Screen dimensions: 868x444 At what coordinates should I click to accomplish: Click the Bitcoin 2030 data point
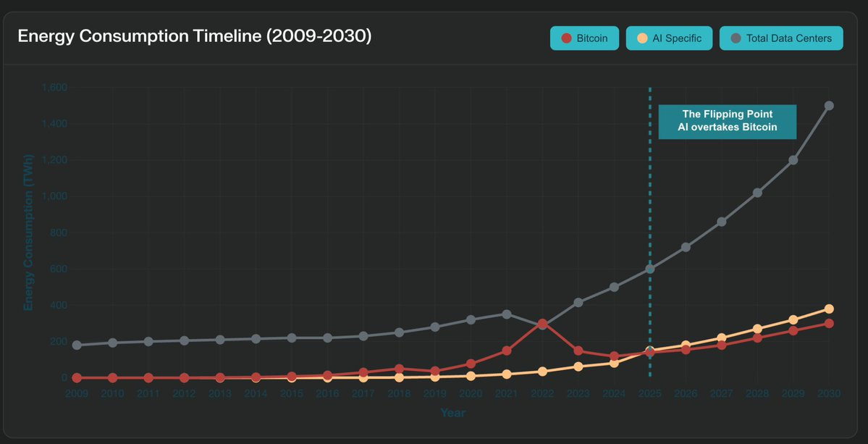[829, 323]
